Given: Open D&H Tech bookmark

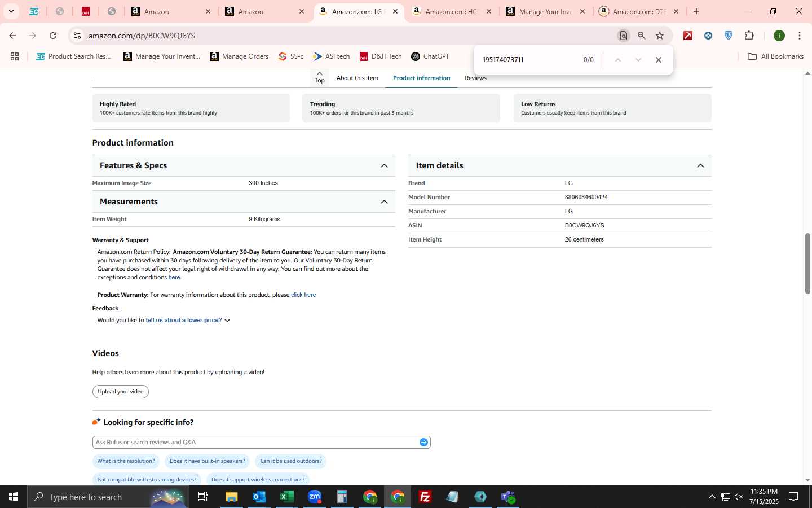Looking at the screenshot, I should pyautogui.click(x=381, y=56).
